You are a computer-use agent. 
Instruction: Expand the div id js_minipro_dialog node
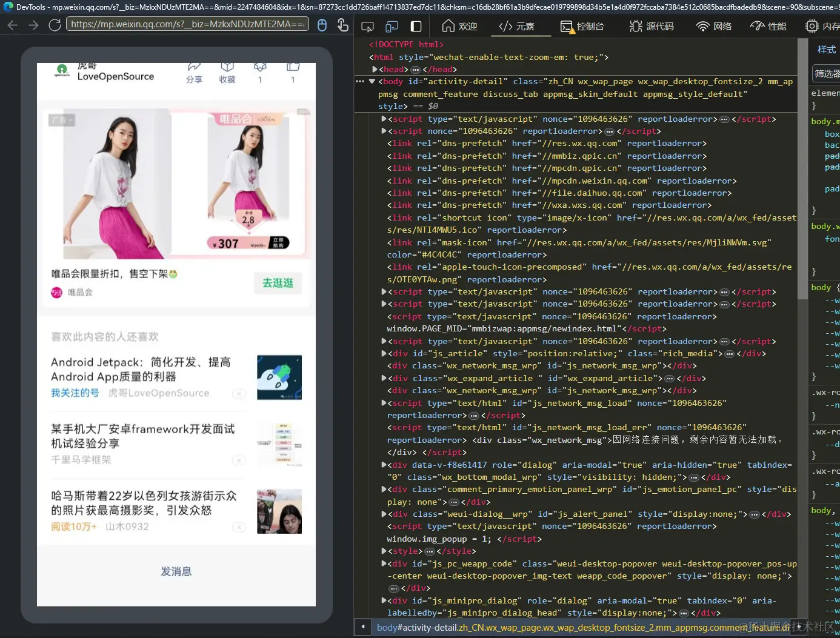(x=384, y=600)
